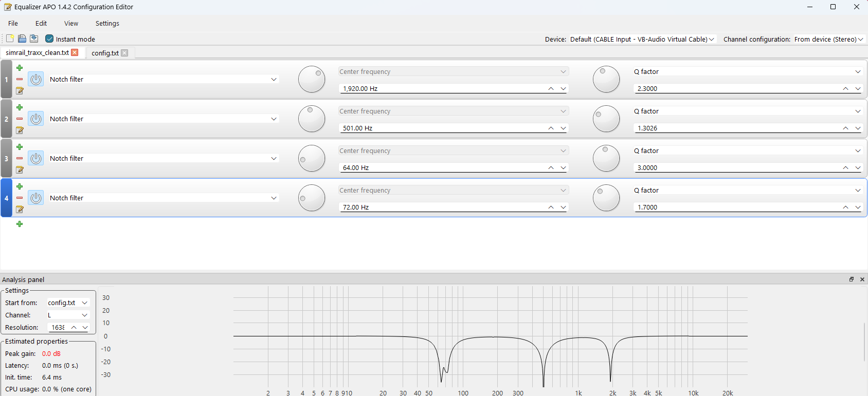
Task: Close the Analysis panel
Action: click(x=862, y=279)
